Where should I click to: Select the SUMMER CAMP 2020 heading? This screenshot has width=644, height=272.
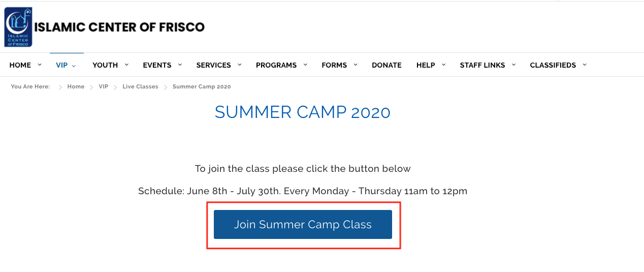[303, 112]
